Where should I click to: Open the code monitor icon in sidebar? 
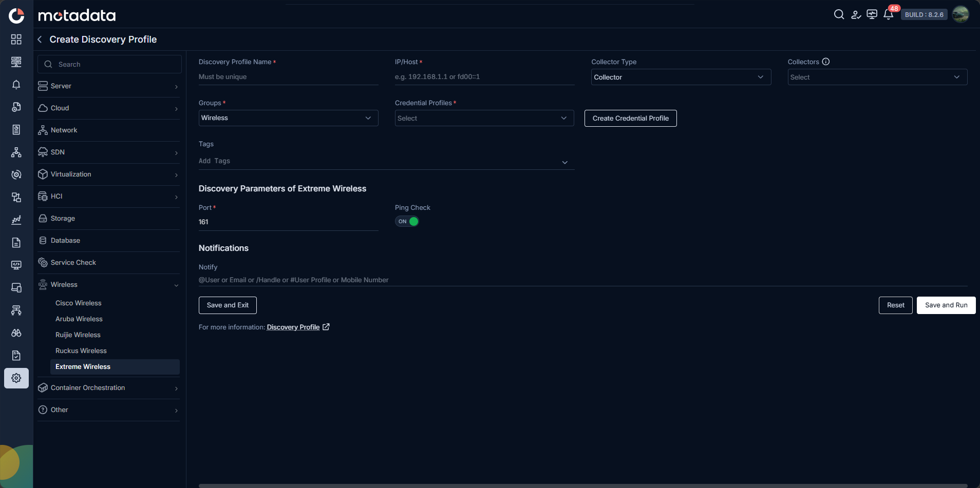click(16, 265)
